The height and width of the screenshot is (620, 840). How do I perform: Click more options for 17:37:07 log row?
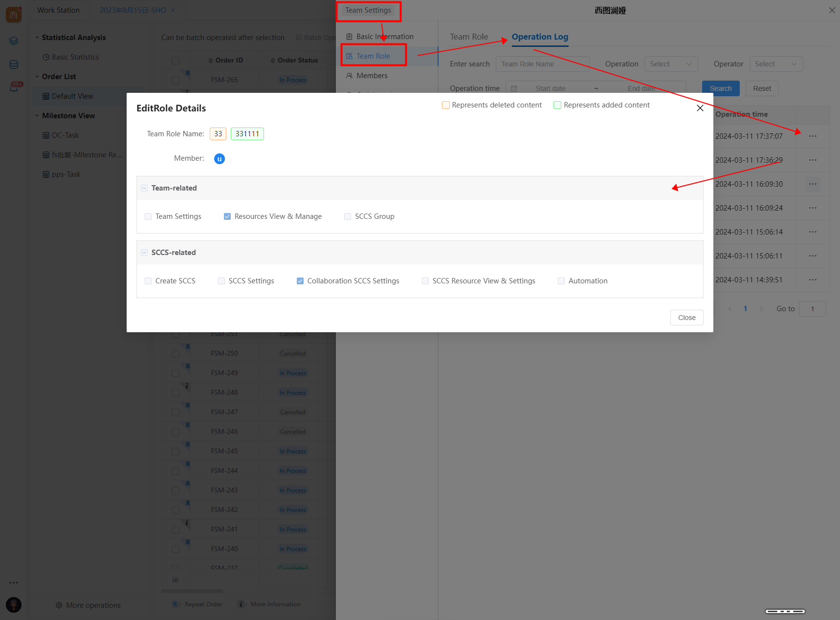pos(813,136)
